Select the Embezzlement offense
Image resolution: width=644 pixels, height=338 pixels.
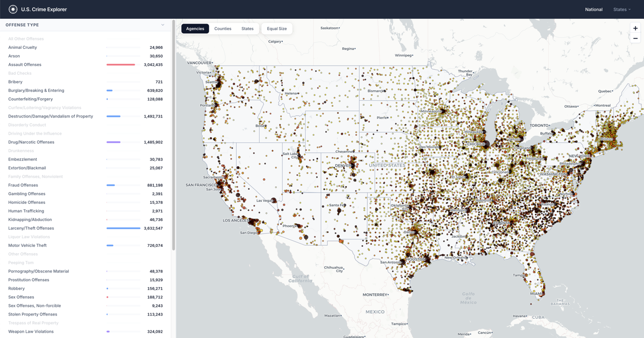[x=85, y=159]
